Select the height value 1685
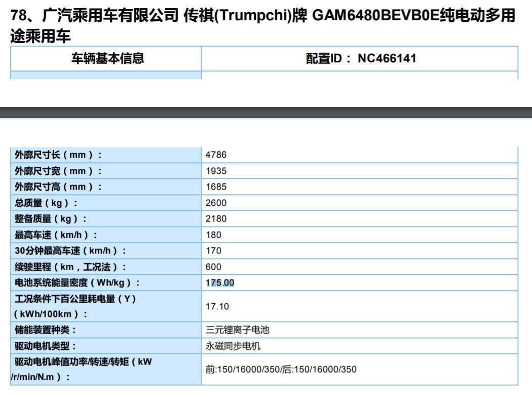This screenshot has width=532, height=395. point(216,187)
